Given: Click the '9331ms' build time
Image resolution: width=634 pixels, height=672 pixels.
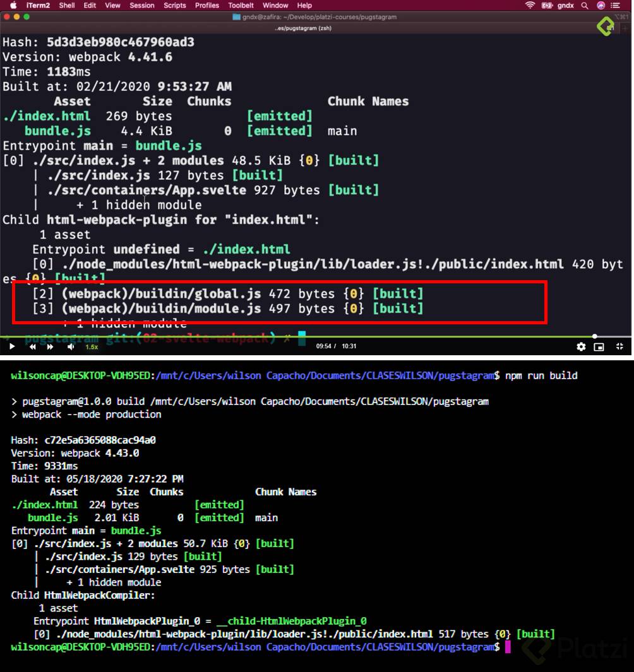Looking at the screenshot, I should click(61, 466).
